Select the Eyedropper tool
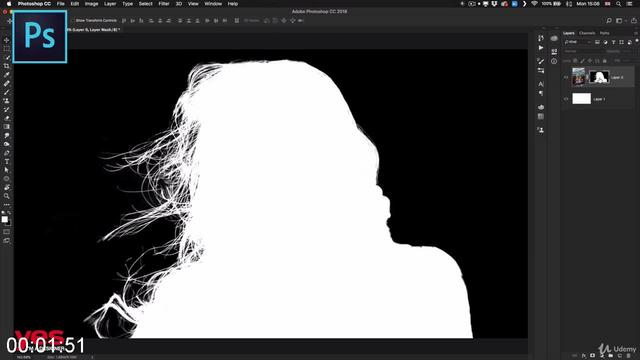 7,75
